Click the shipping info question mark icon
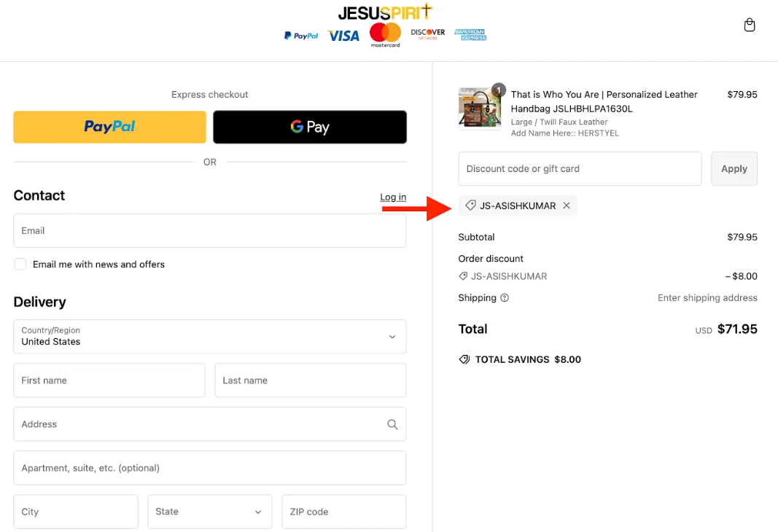Screen dimensions: 778x532 coord(505,298)
